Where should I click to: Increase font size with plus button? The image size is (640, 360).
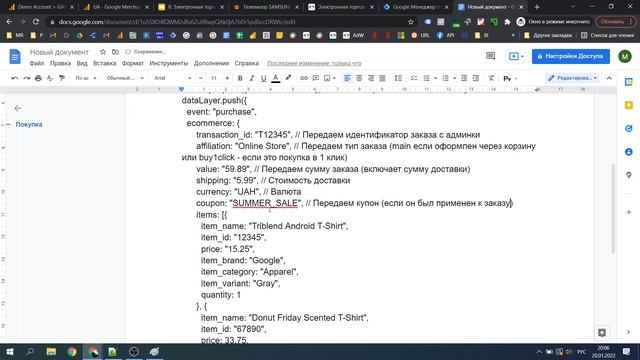(x=227, y=78)
